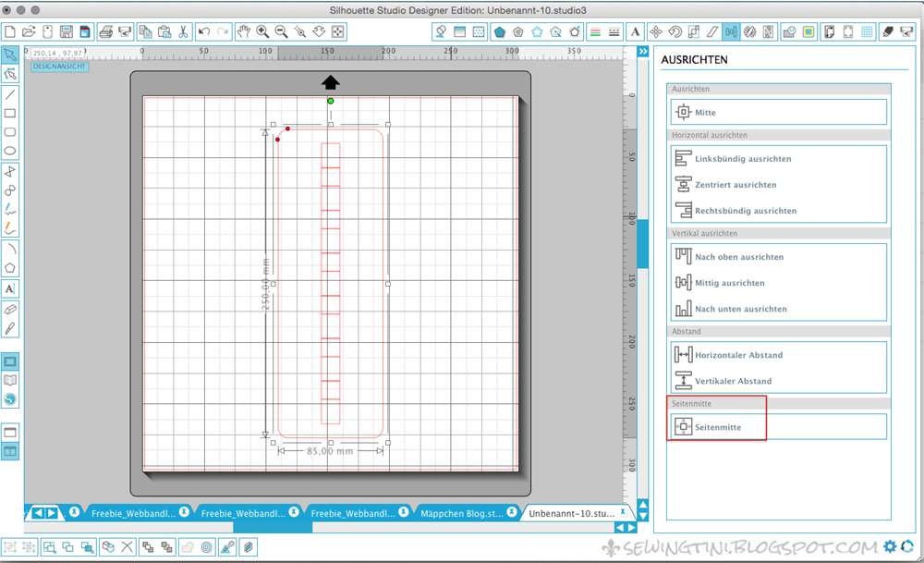The width and height of the screenshot is (924, 563).
Task: Show previous tabs with left arrow
Action: [38, 513]
